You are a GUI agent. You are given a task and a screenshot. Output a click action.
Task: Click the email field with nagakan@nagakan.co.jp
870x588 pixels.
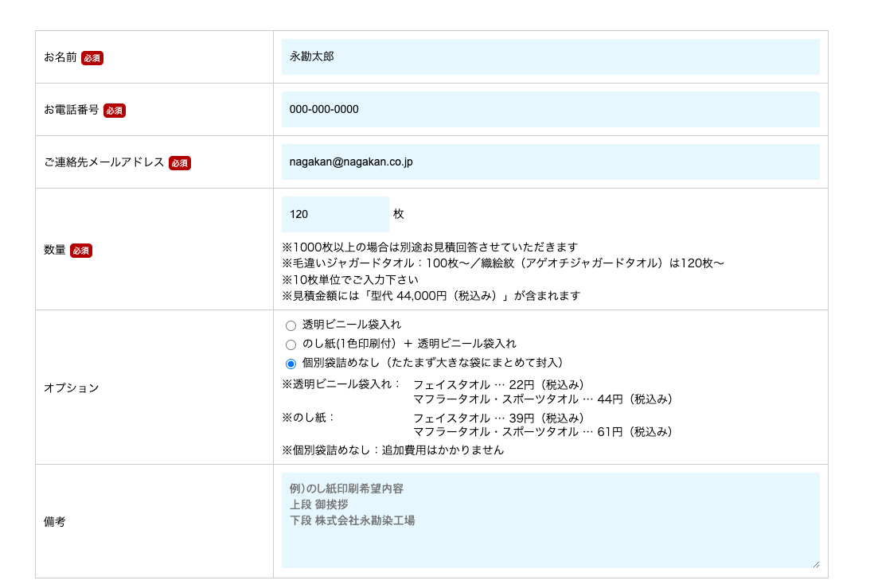point(549,162)
